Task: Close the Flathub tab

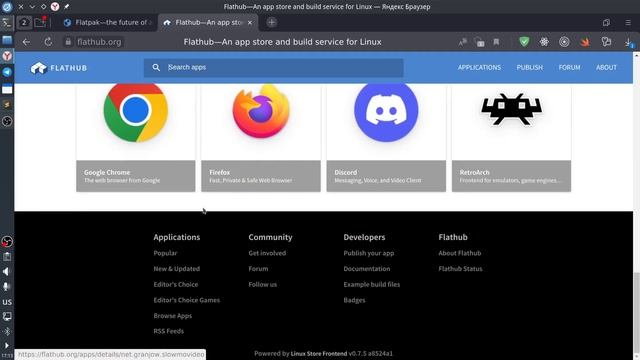Action: point(250,22)
